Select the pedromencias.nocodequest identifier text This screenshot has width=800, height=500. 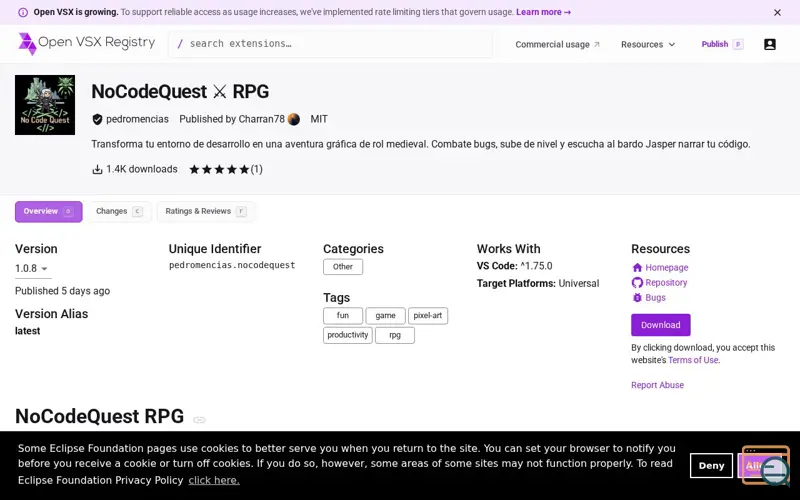point(232,265)
